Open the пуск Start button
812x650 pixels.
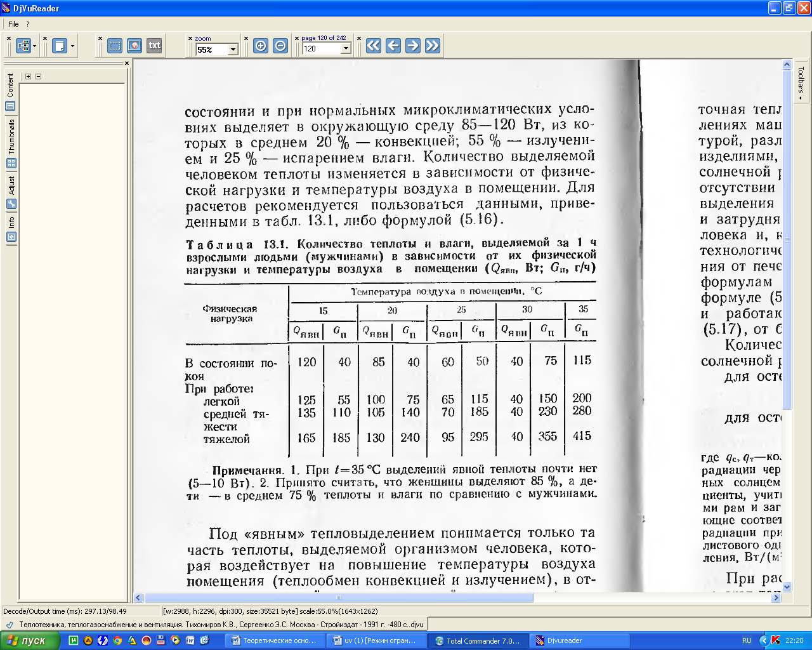click(x=30, y=640)
